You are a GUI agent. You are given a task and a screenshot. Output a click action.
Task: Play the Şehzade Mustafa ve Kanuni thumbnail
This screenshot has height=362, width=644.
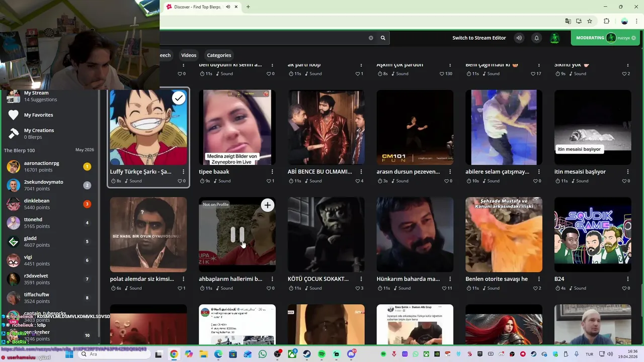click(x=504, y=234)
